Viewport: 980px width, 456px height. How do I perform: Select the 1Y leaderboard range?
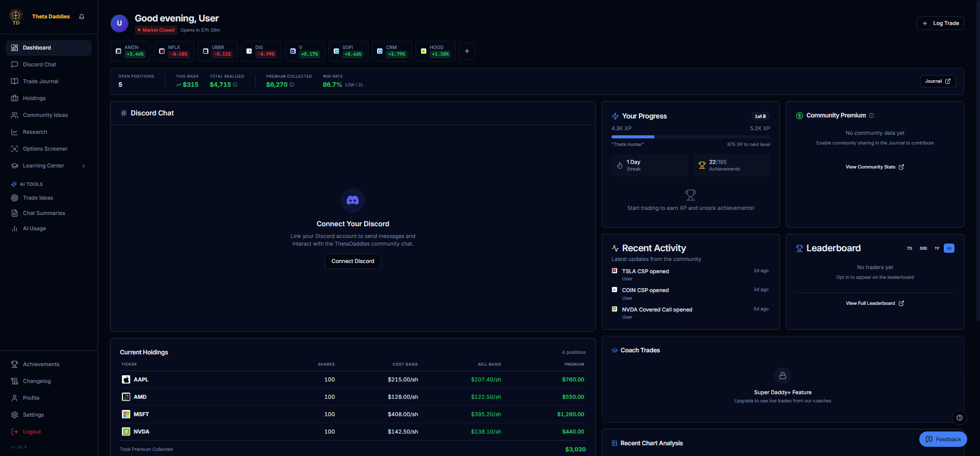coord(937,249)
